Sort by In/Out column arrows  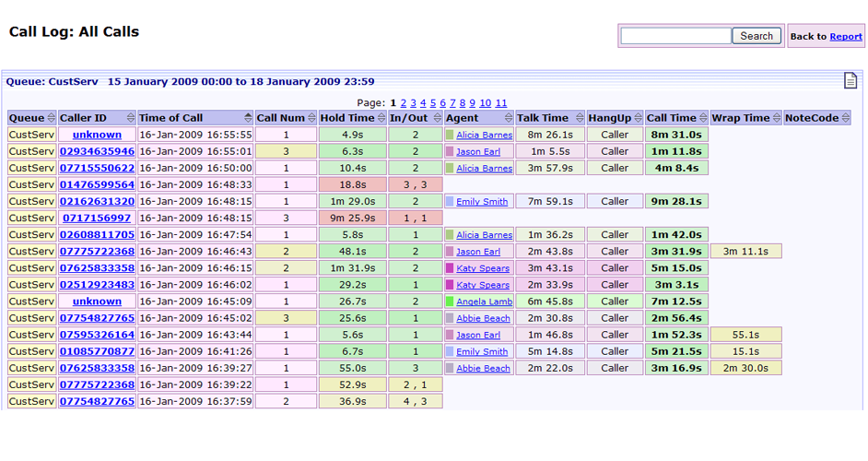click(x=437, y=117)
